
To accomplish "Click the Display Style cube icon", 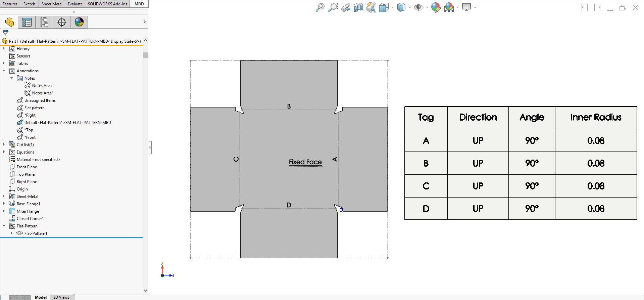I will tap(401, 7).
